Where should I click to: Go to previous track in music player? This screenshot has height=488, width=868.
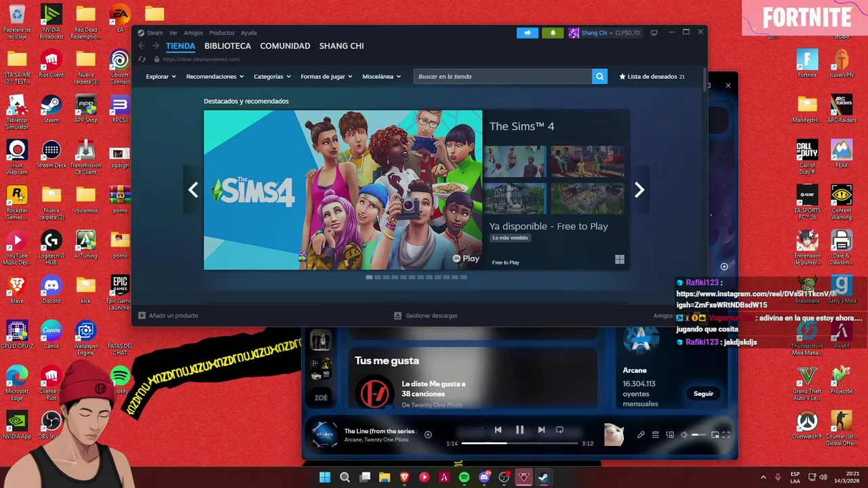coord(498,430)
